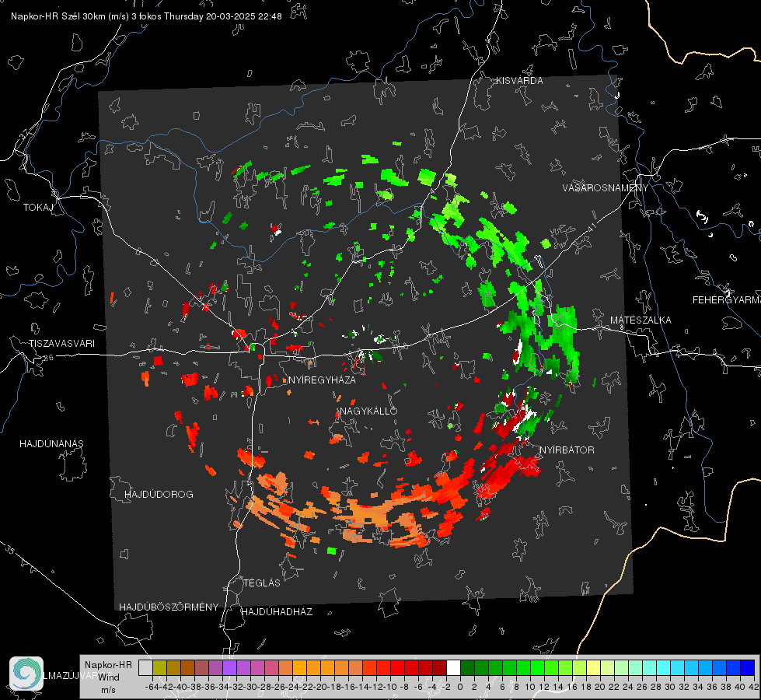The height and width of the screenshot is (700, 761).
Task: Click the MÁTÉSZALKA town label
Action: (x=641, y=320)
